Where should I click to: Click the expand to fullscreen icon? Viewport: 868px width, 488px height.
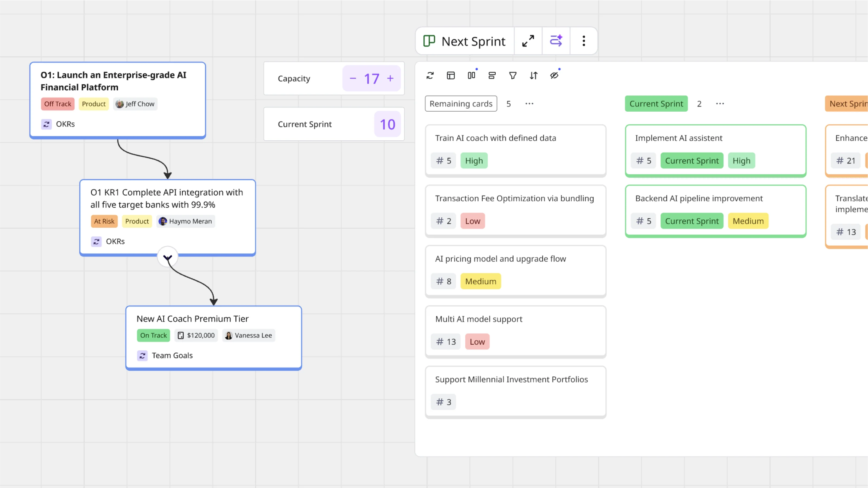[x=528, y=41]
